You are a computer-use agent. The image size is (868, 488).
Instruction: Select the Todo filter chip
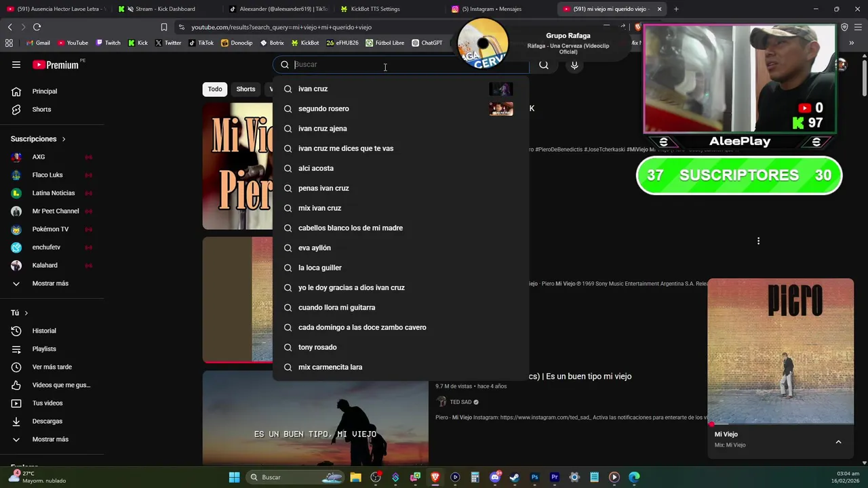point(215,89)
